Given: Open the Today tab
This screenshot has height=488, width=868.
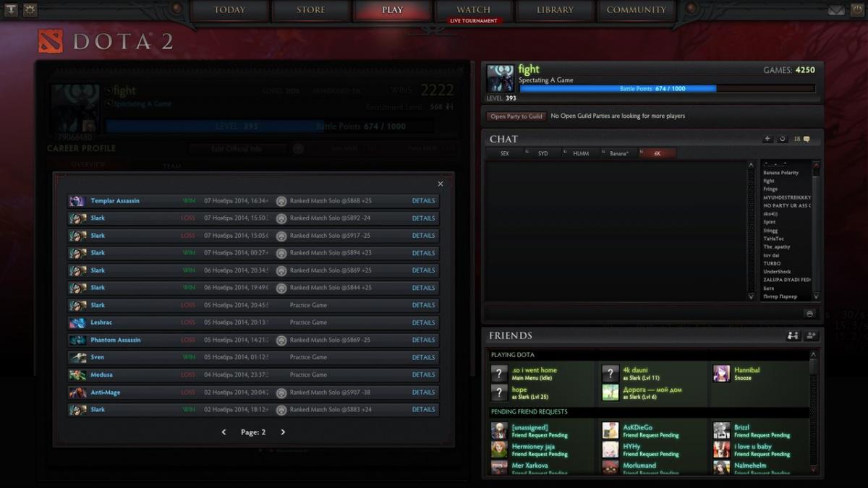Looking at the screenshot, I should click(x=229, y=10).
